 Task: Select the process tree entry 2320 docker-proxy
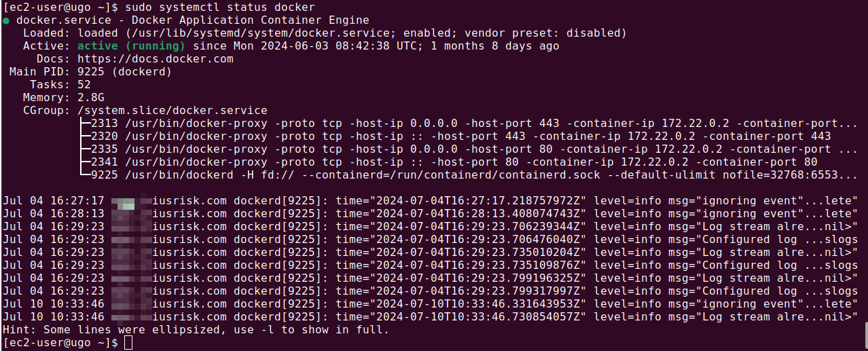pos(454,136)
